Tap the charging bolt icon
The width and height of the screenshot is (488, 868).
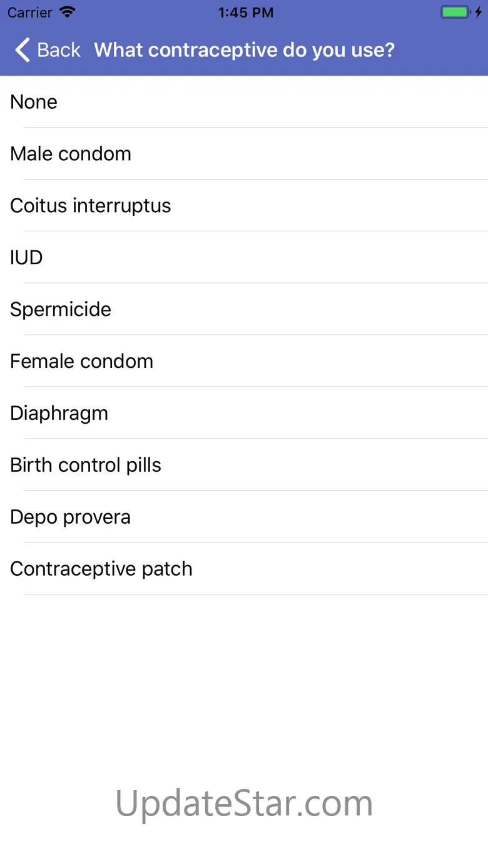[x=479, y=13]
